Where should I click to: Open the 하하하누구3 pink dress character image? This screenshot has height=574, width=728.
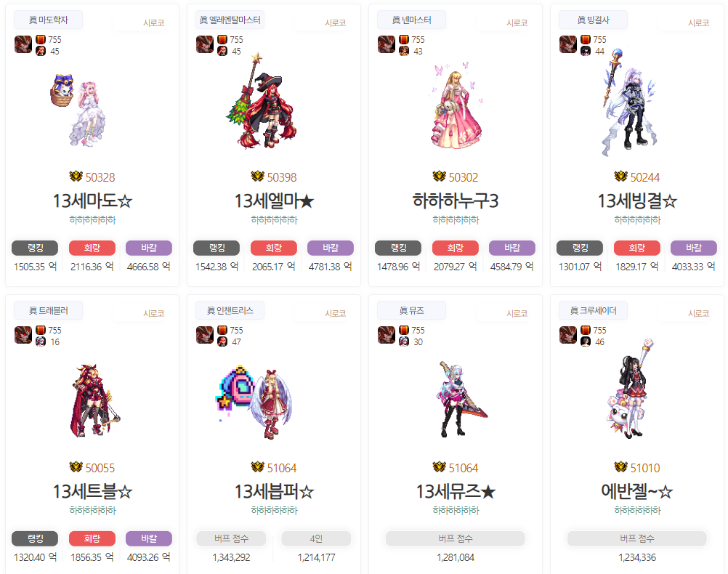pos(458,106)
